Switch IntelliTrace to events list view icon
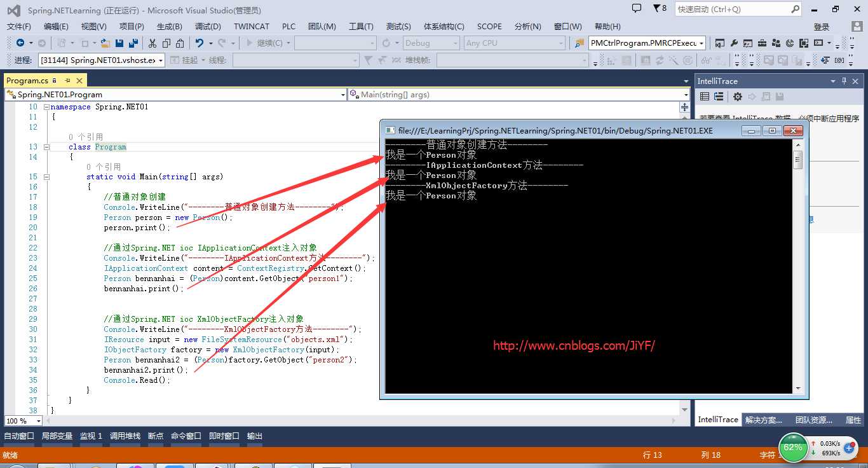868x468 pixels. pyautogui.click(x=705, y=97)
